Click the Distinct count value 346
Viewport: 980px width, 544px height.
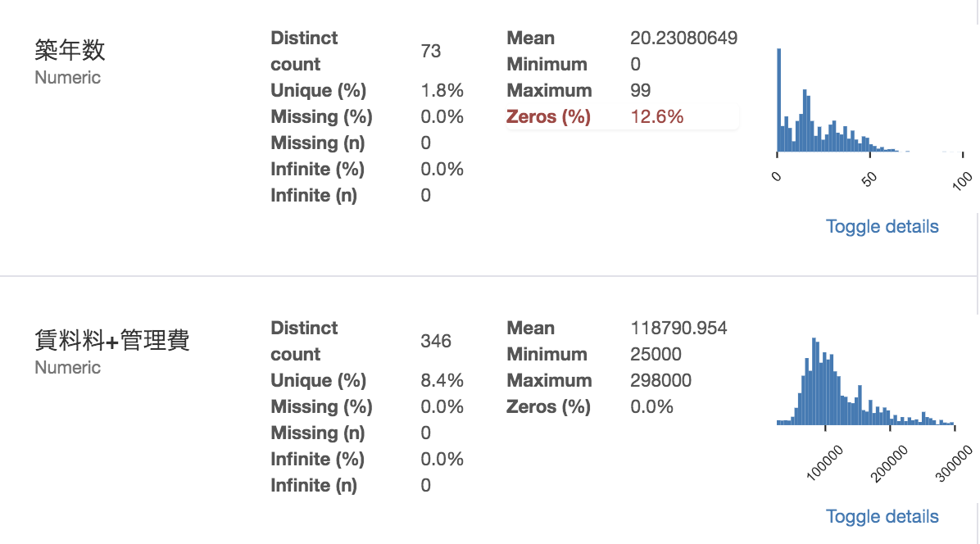tap(436, 341)
